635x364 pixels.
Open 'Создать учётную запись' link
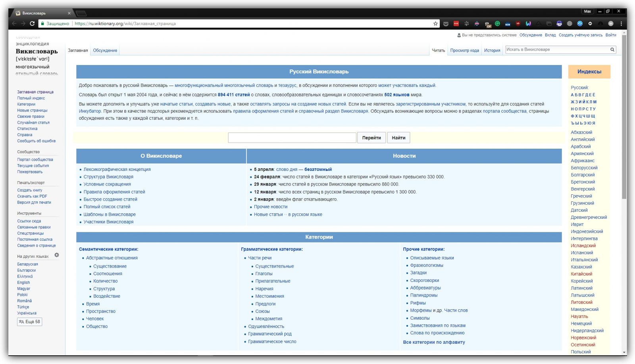[581, 35]
